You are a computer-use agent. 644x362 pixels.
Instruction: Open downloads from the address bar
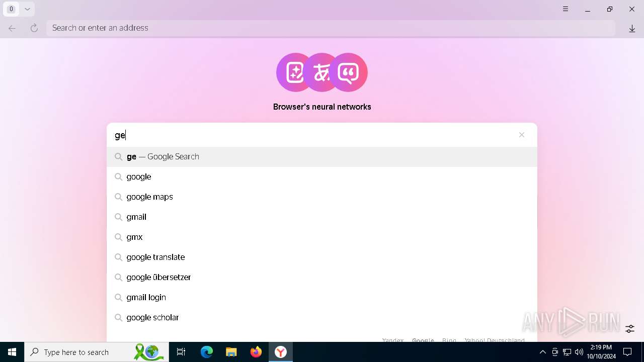point(632,29)
